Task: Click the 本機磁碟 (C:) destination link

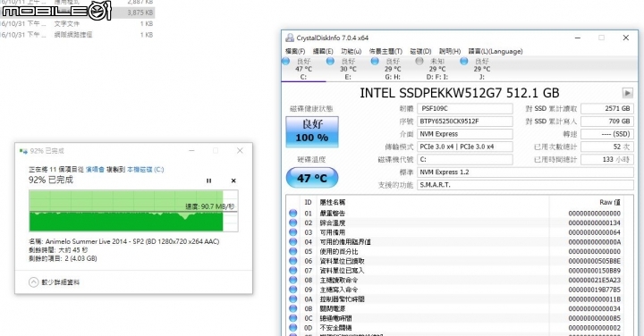Action: tap(146, 170)
